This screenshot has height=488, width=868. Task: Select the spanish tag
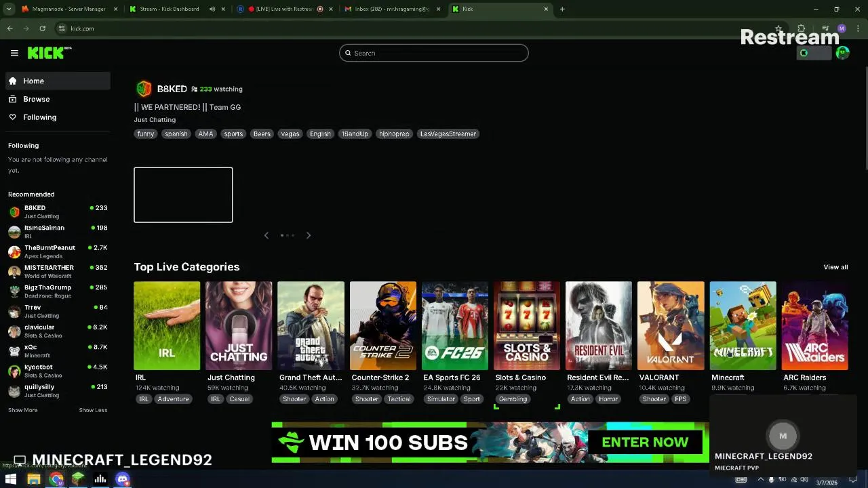click(x=176, y=134)
